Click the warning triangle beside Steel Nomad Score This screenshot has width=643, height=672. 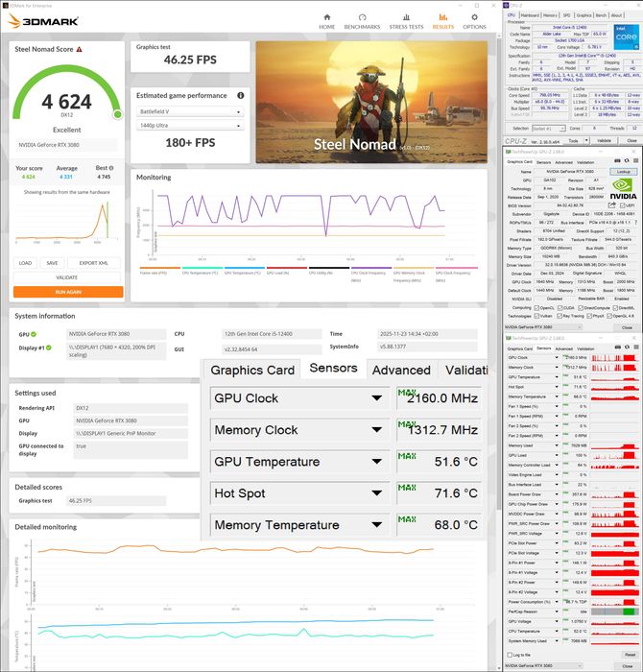pyautogui.click(x=80, y=49)
